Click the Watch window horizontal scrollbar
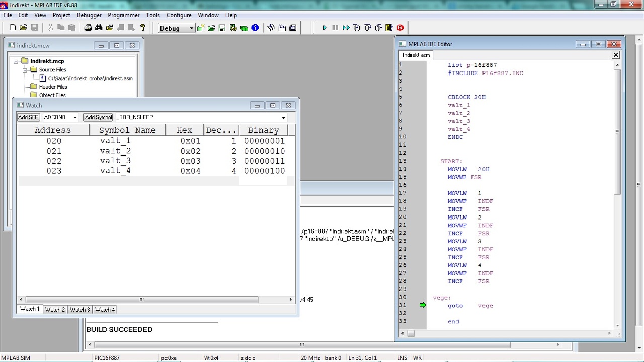644x362 pixels. [x=141, y=300]
